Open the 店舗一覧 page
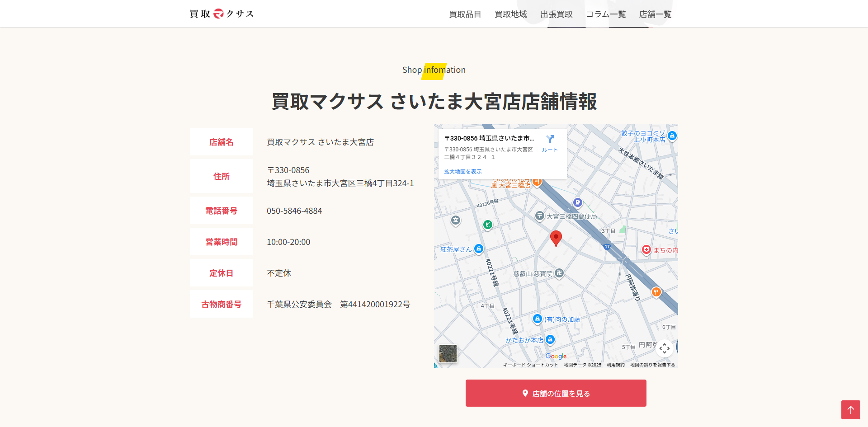This screenshot has width=868, height=427. [655, 14]
